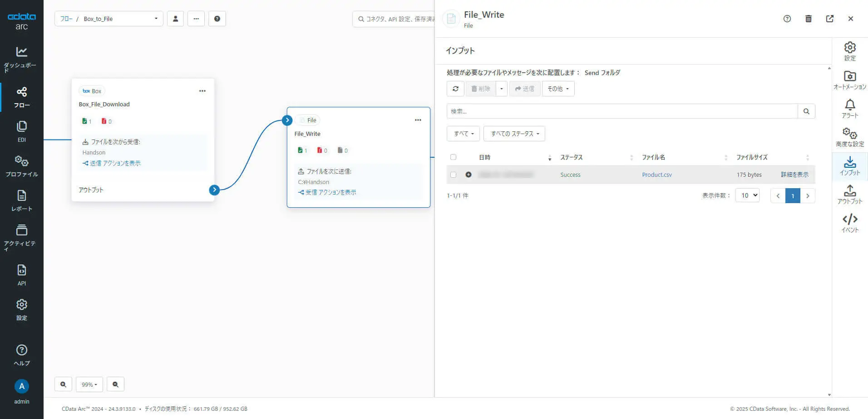Open the API sidebar section

click(21, 275)
